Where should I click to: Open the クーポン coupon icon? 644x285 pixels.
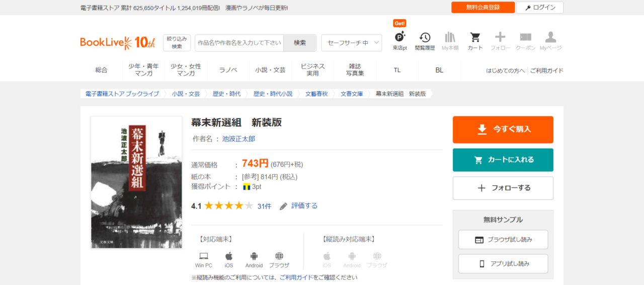tap(525, 38)
